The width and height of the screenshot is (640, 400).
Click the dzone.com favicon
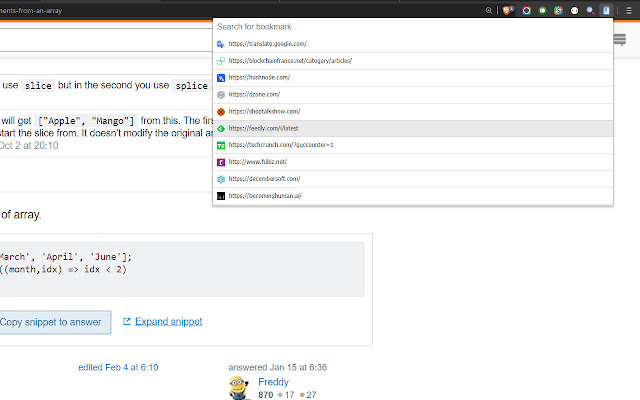(221, 95)
